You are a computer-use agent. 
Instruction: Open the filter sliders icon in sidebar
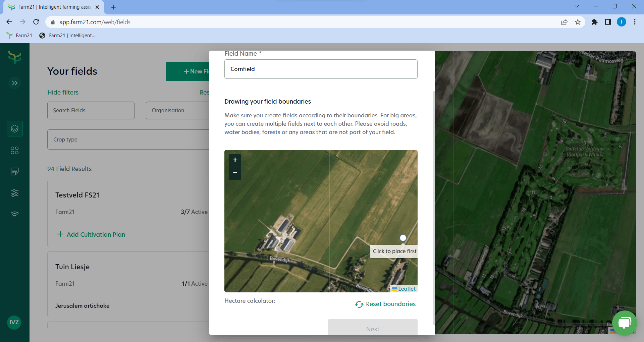click(14, 193)
